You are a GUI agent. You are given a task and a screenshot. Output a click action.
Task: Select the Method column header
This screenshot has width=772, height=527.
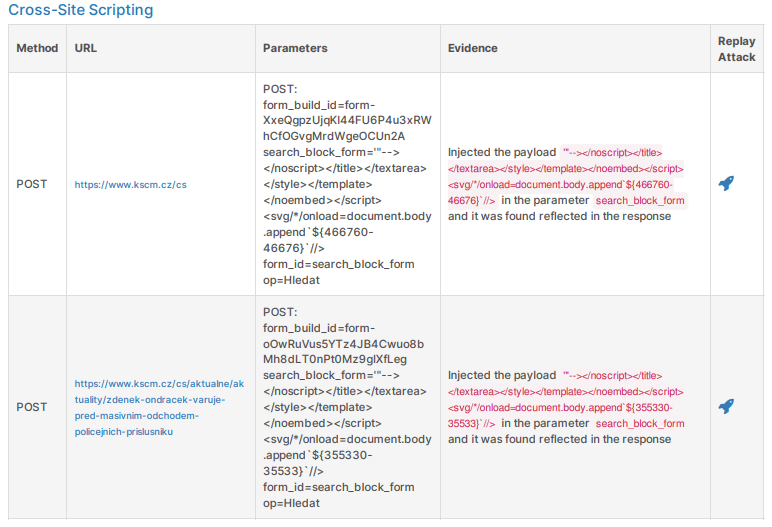point(37,48)
